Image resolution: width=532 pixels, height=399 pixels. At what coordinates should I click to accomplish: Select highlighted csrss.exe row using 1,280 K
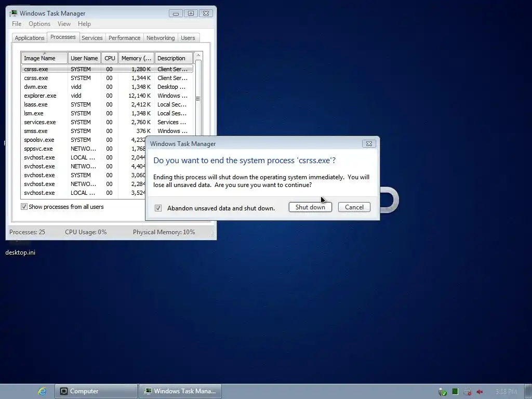click(107, 69)
